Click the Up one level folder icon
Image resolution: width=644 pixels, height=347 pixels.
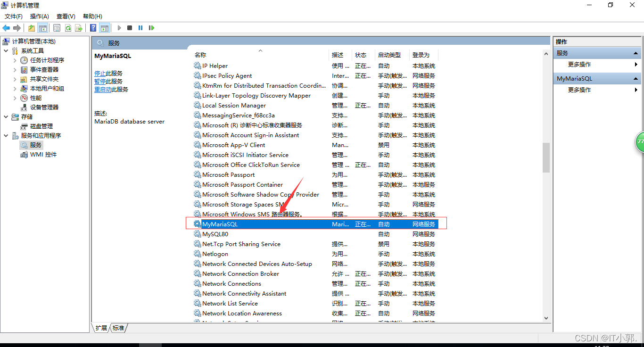(x=32, y=28)
